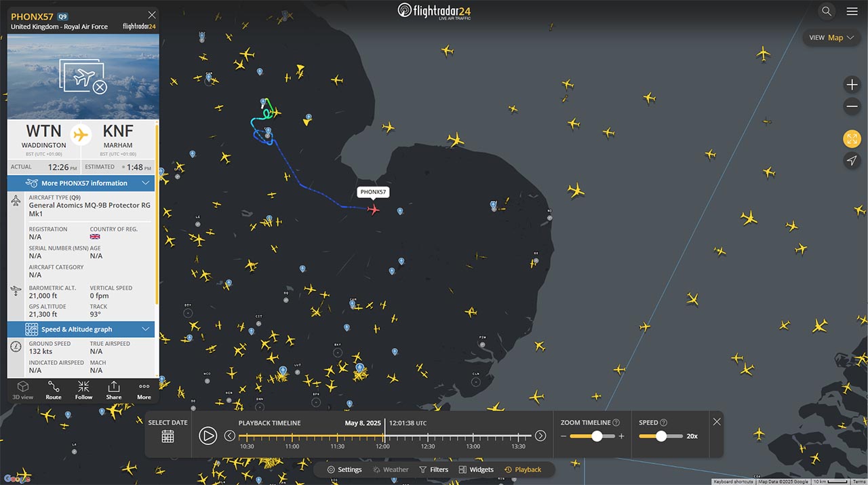Select the Playback tab
Screen dimensions: 868x485
[523, 469]
